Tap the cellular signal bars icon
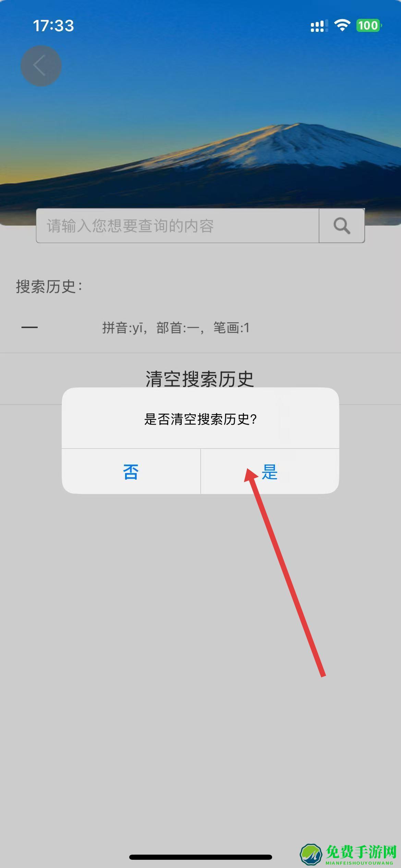 pyautogui.click(x=319, y=26)
